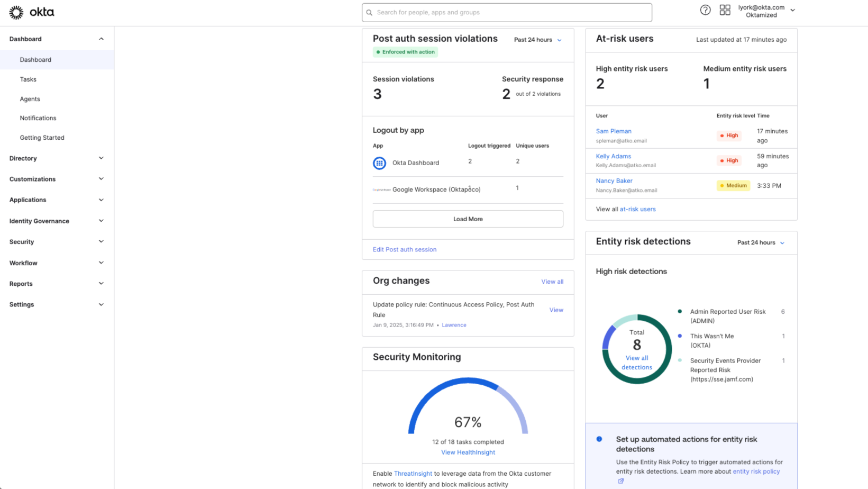Screen dimensions: 868x489
Task: Click the search magnifying glass icon
Action: pyautogui.click(x=370, y=12)
